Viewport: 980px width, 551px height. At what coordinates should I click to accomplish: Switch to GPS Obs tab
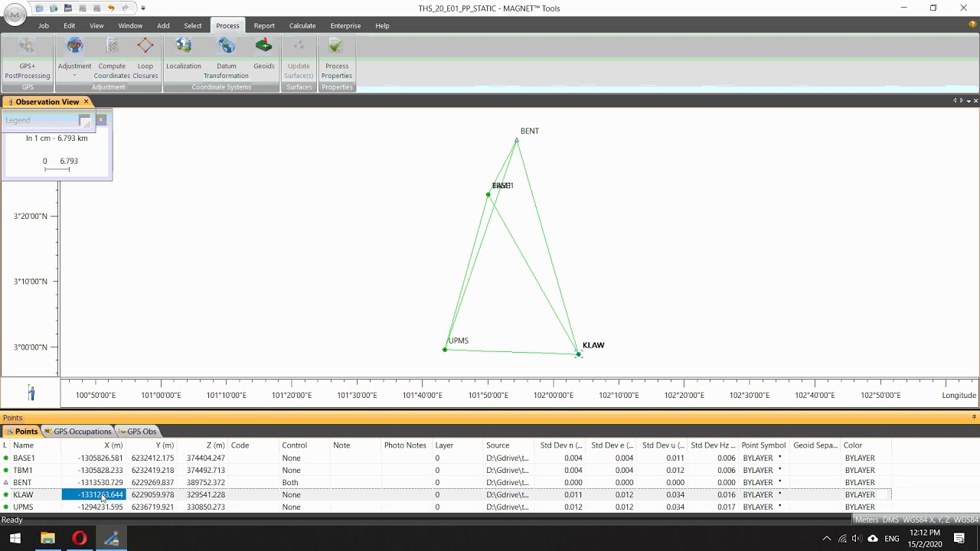(136, 432)
